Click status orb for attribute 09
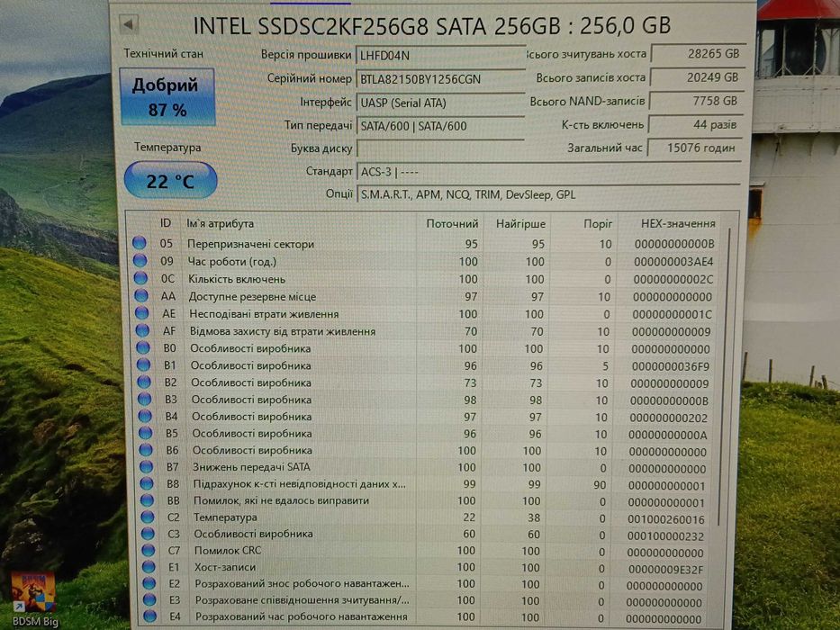This screenshot has height=630, width=840. (140, 261)
